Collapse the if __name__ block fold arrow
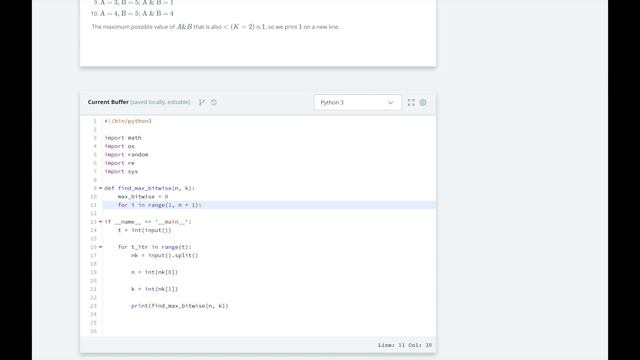The width and height of the screenshot is (640, 360). click(100, 222)
